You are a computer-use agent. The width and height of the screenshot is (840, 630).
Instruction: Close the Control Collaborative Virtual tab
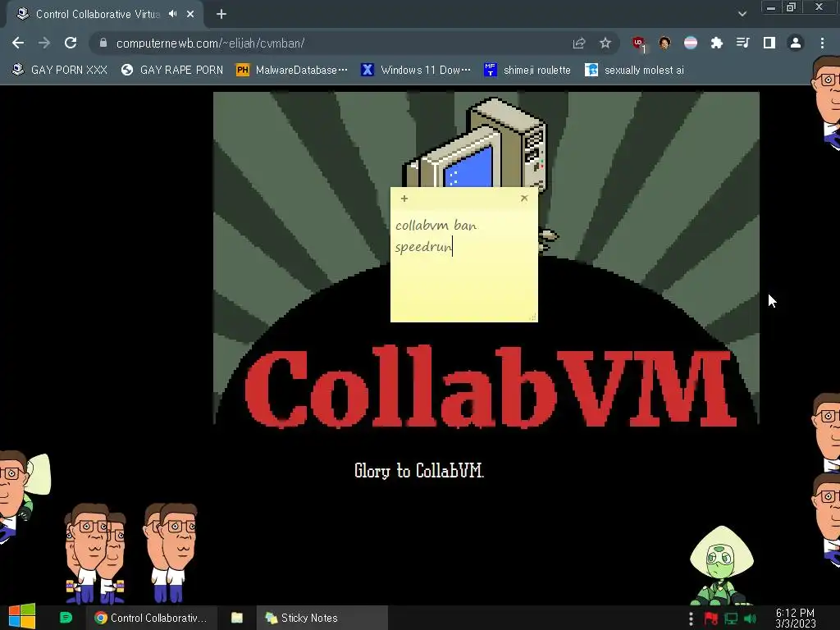(190, 14)
